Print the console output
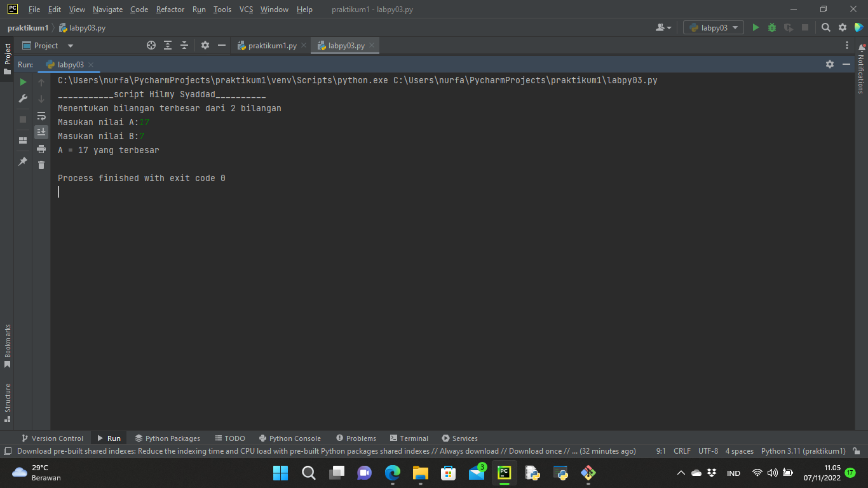The image size is (868, 488). click(41, 147)
